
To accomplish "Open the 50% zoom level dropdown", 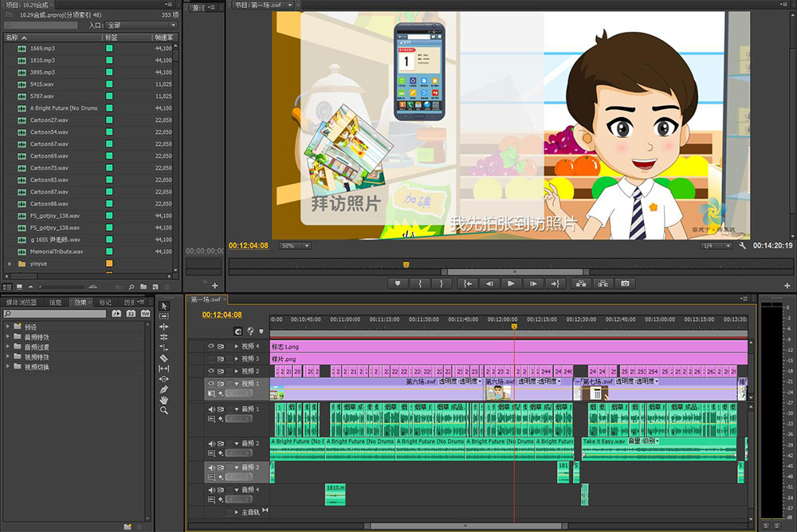I will coord(294,246).
